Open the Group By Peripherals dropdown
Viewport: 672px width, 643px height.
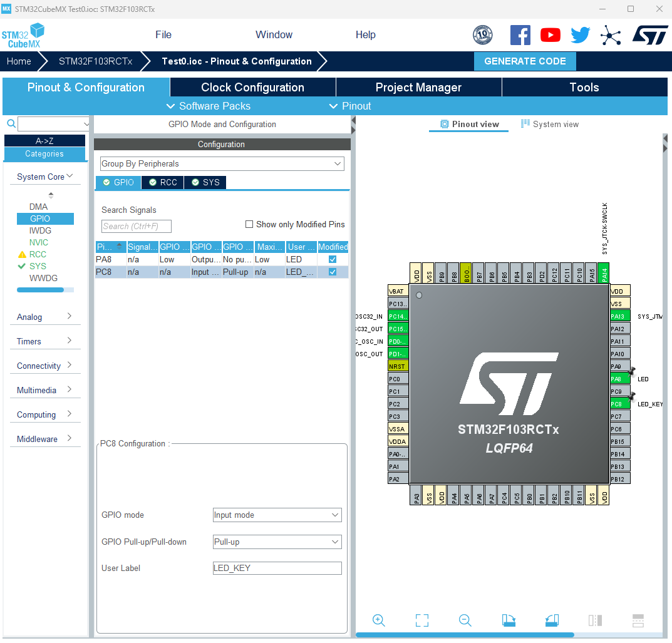222,163
